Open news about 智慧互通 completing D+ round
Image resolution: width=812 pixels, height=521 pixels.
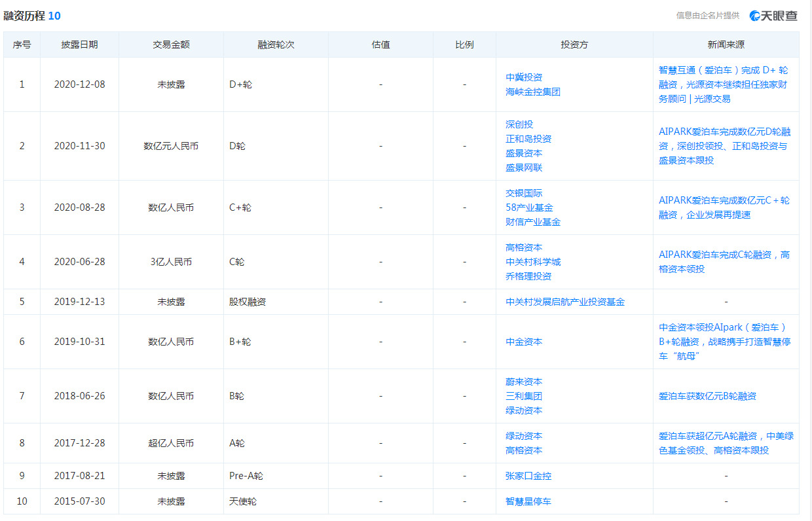click(724, 84)
